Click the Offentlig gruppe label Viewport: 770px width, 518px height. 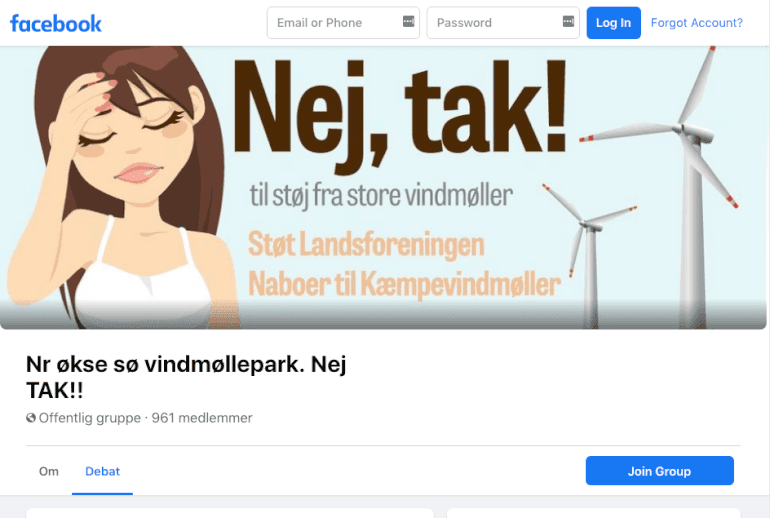pos(90,418)
